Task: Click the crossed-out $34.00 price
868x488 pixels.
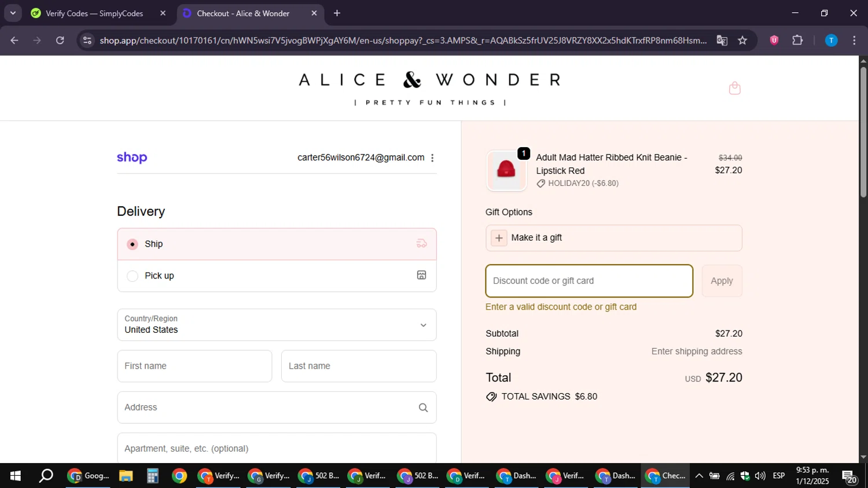Action: [730, 157]
